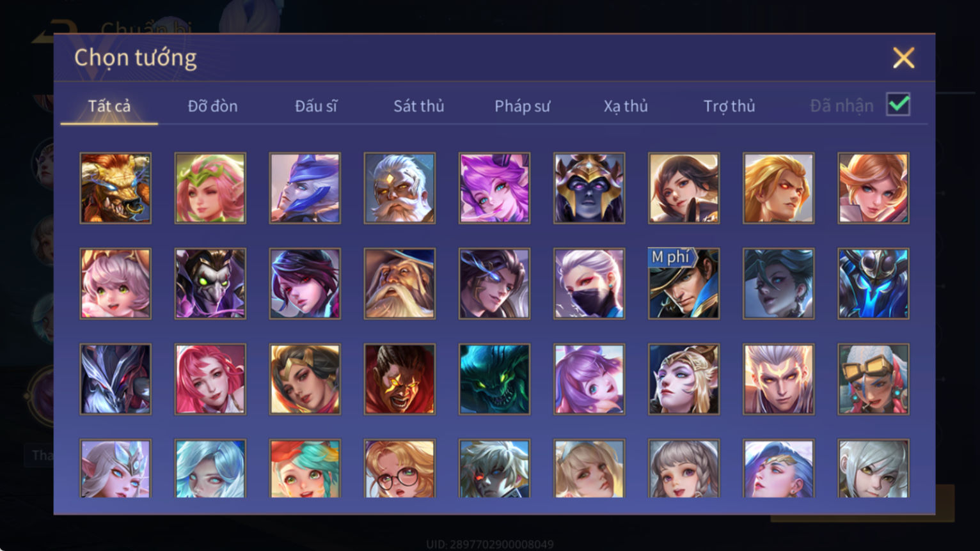Close the Chọn tướng dialog

pos(903,58)
